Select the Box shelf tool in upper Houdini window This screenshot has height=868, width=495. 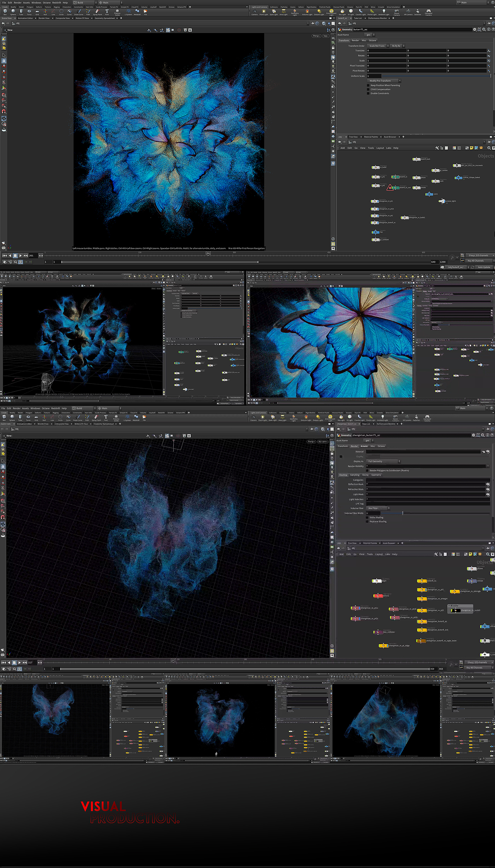(x=5, y=12)
